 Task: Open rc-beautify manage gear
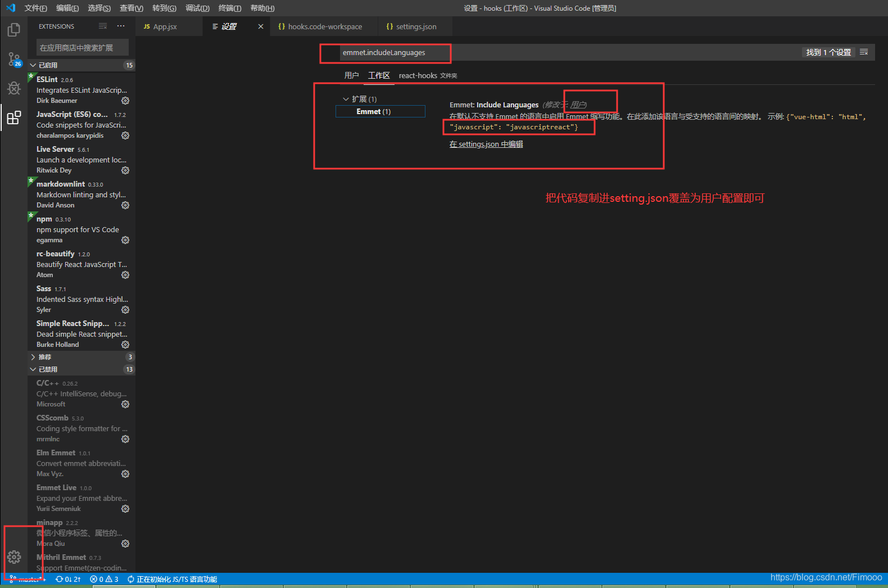[x=125, y=275]
